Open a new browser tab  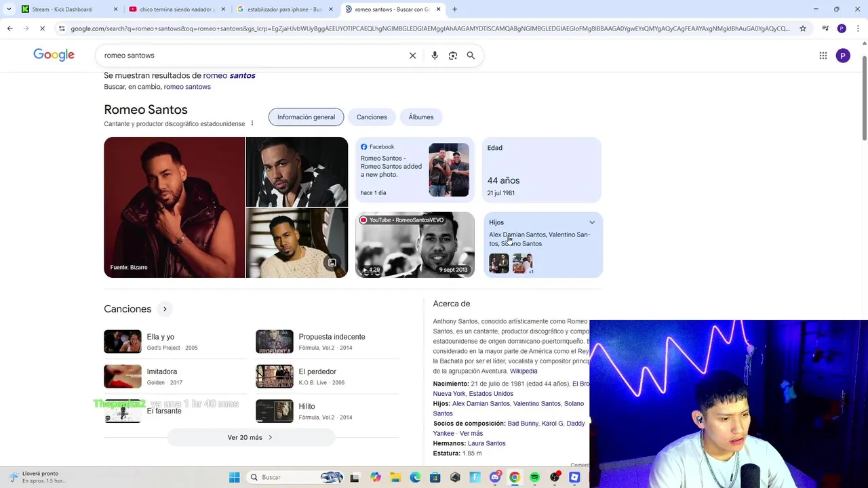[x=454, y=9]
